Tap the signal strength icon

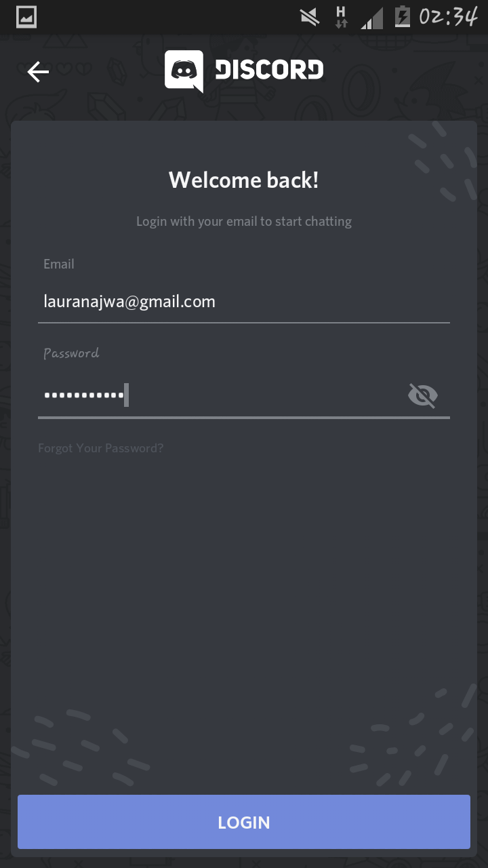(371, 18)
